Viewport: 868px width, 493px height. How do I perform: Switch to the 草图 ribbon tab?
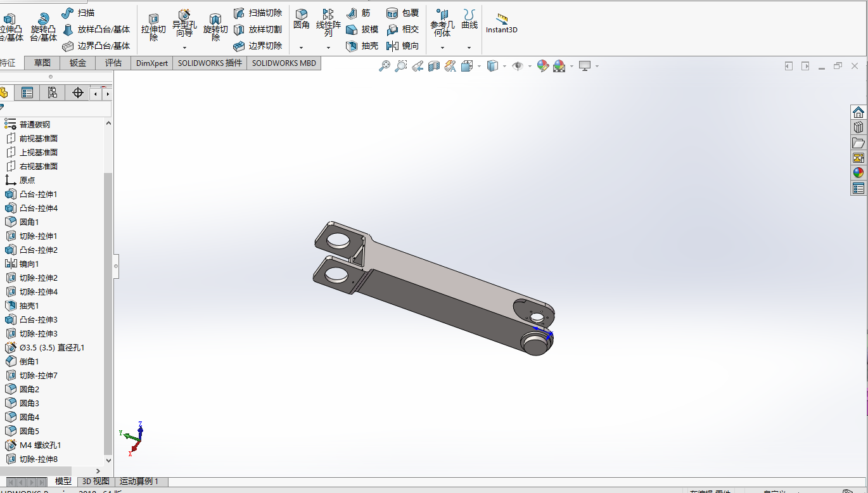[42, 63]
